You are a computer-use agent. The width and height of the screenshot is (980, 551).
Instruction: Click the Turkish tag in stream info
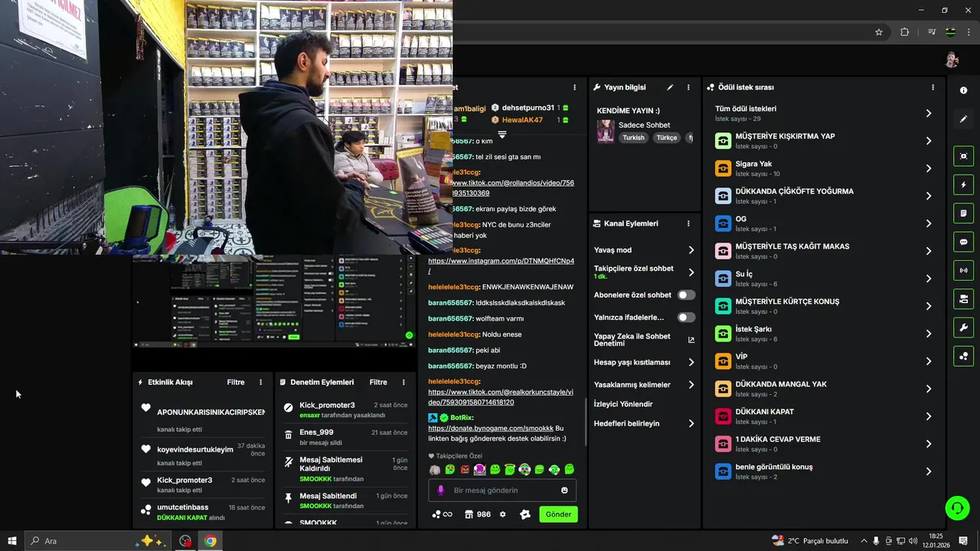(633, 138)
